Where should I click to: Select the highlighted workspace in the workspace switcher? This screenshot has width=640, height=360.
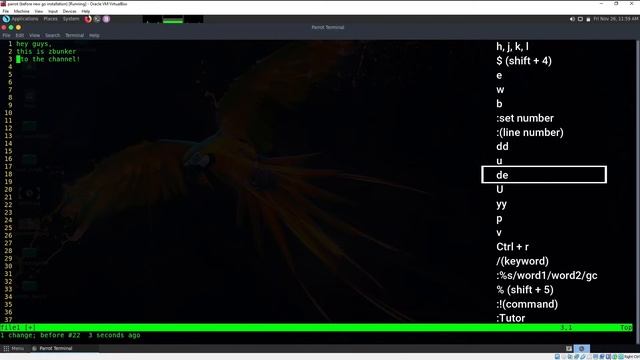click(582, 348)
